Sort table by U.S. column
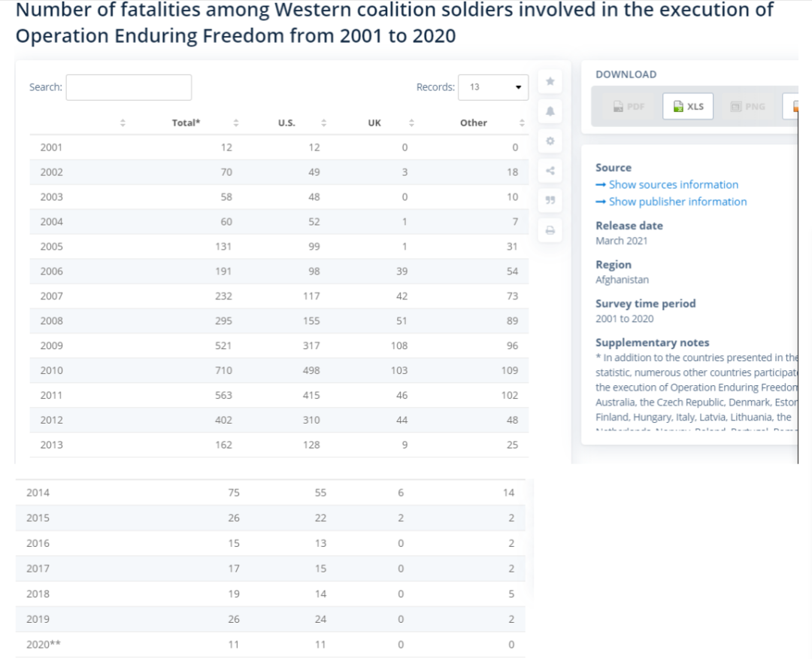 click(x=323, y=123)
